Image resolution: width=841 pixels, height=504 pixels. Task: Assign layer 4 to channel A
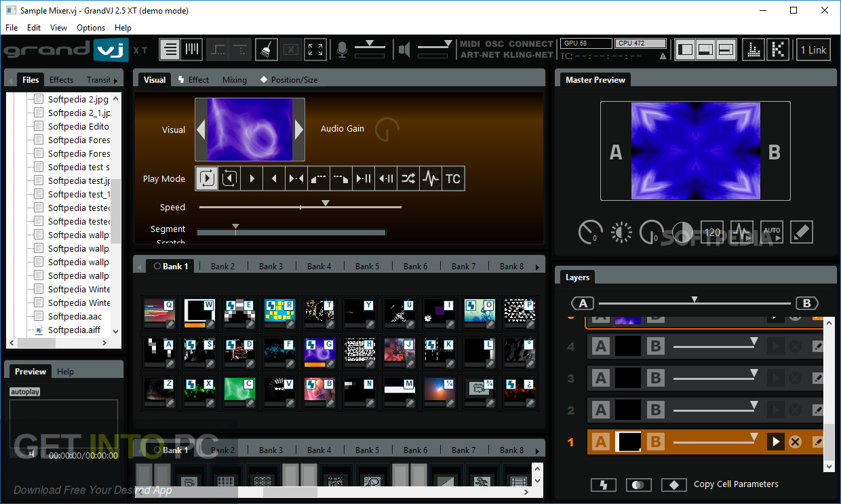click(x=601, y=347)
